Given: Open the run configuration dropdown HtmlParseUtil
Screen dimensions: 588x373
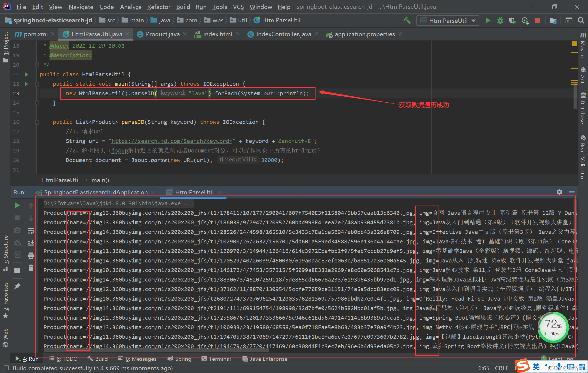Looking at the screenshot, I should (448, 20).
